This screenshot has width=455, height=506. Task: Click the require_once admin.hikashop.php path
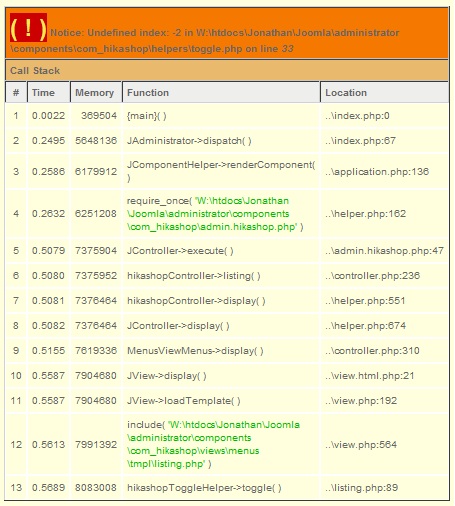215,214
